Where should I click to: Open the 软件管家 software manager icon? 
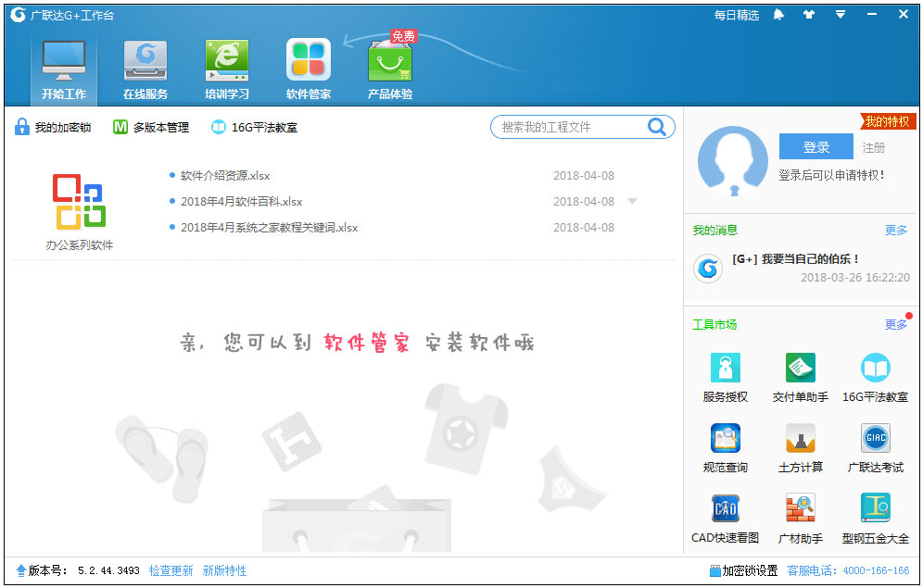click(x=309, y=61)
